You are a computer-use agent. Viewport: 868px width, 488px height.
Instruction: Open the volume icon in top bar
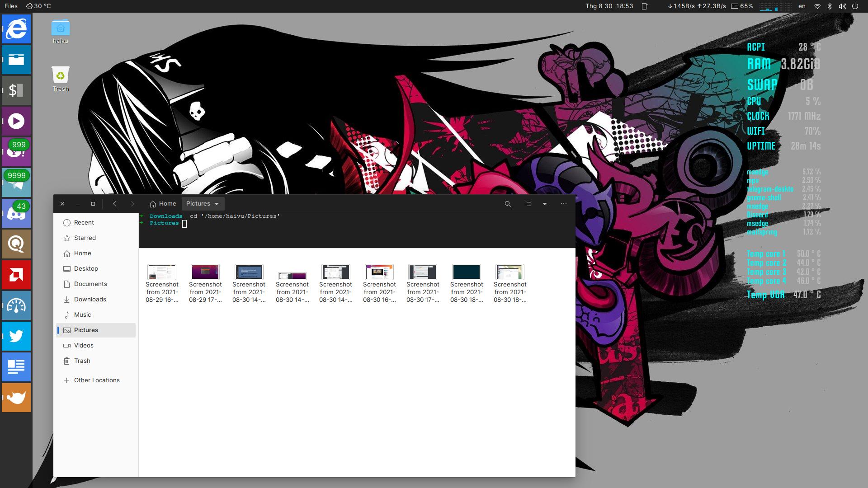pos(842,6)
